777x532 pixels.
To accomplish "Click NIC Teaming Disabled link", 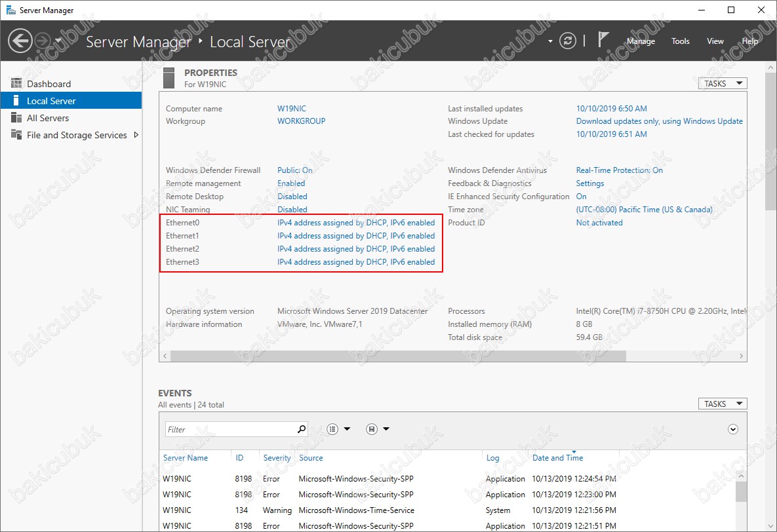I will click(292, 210).
